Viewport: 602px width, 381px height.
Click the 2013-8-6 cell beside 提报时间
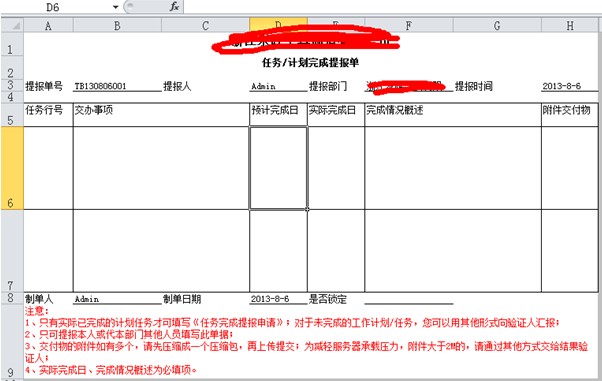(x=570, y=86)
